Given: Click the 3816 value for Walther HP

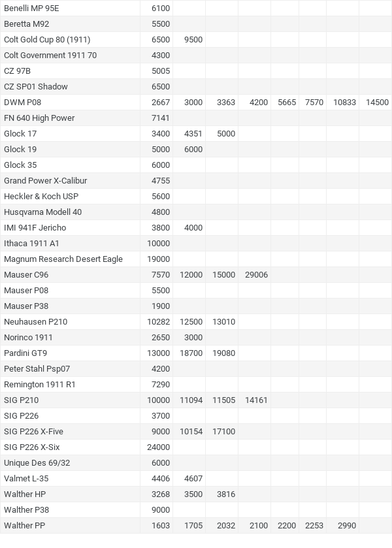Looking at the screenshot, I should click(x=226, y=494).
